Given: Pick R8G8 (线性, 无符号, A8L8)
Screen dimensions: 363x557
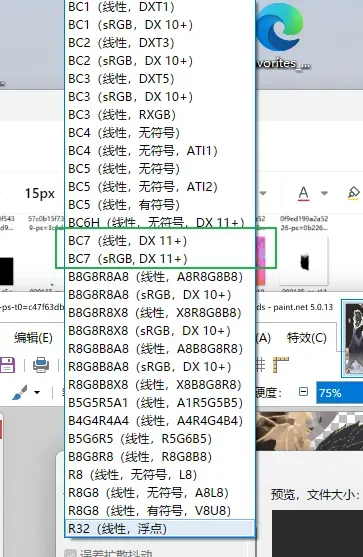Looking at the screenshot, I should [x=160, y=493].
